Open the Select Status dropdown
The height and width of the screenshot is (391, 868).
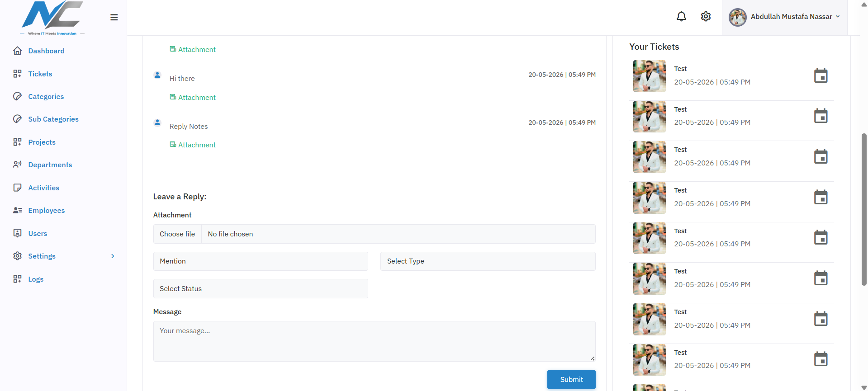261,289
